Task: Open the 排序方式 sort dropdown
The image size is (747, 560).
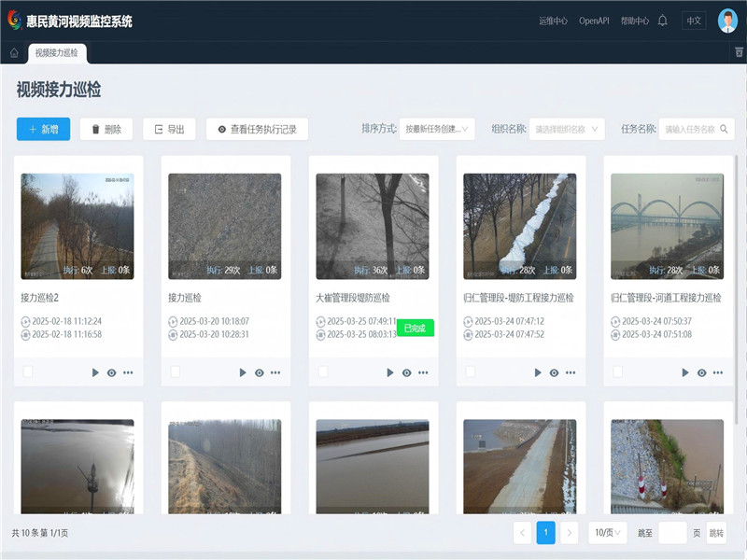Action: click(x=437, y=129)
